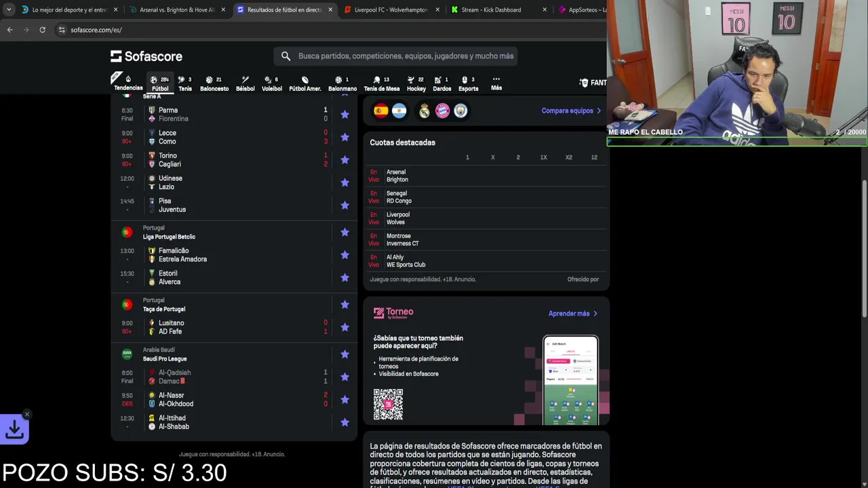The image size is (868, 488).
Task: Select the Fútbol sport tab
Action: (160, 83)
